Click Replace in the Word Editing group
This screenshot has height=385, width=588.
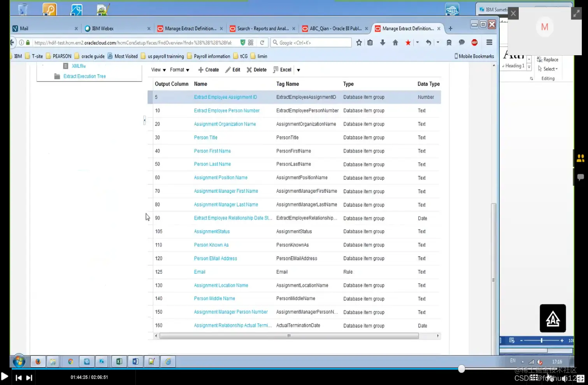tap(548, 59)
